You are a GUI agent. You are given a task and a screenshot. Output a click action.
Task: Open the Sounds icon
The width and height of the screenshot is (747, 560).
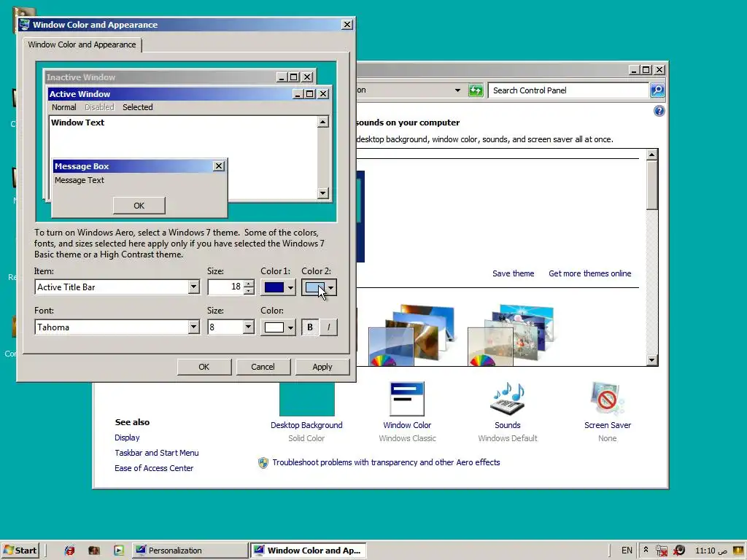coord(508,399)
